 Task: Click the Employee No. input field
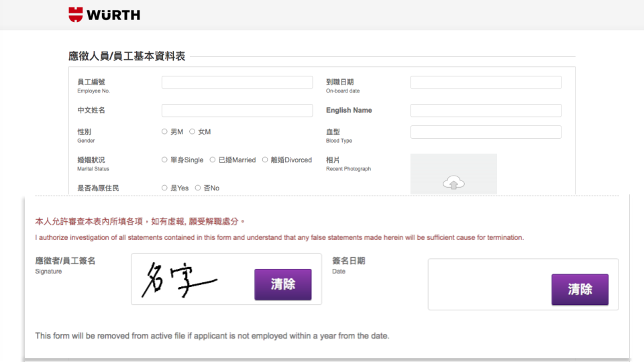coord(237,82)
